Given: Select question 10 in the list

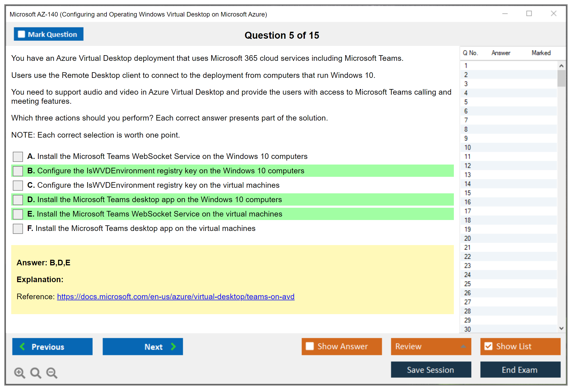Looking at the screenshot, I should [x=467, y=147].
